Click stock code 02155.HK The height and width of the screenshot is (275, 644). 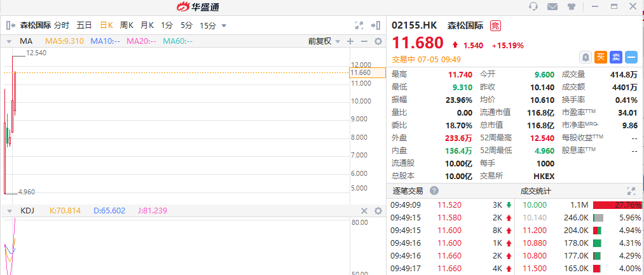pyautogui.click(x=414, y=25)
